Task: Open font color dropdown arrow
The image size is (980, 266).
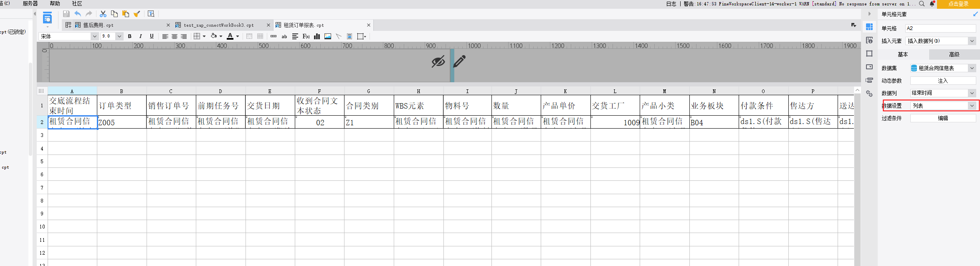Action: 238,36
